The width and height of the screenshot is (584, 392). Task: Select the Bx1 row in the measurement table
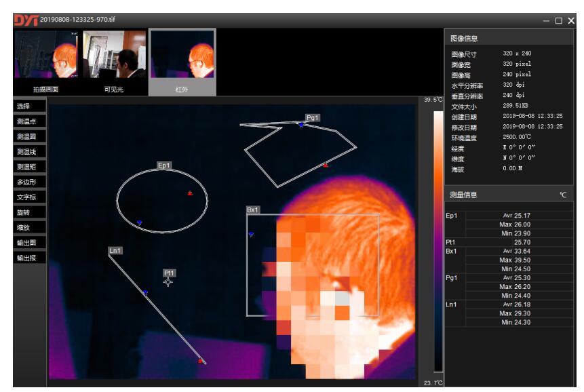[x=451, y=251]
